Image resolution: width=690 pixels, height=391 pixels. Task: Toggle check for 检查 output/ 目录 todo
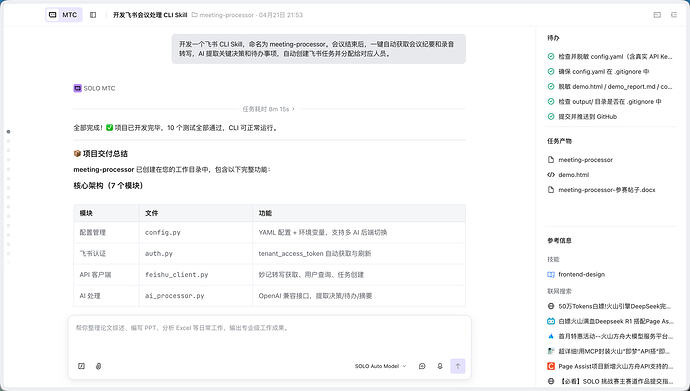551,102
